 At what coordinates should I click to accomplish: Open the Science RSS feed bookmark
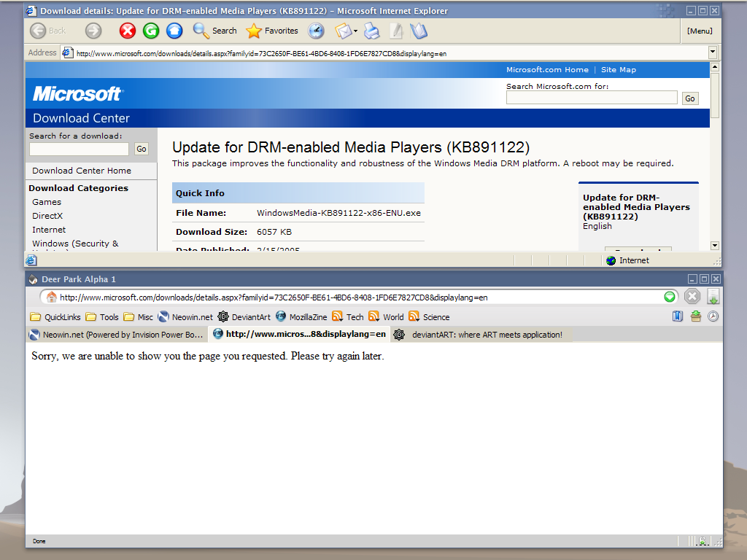429,317
